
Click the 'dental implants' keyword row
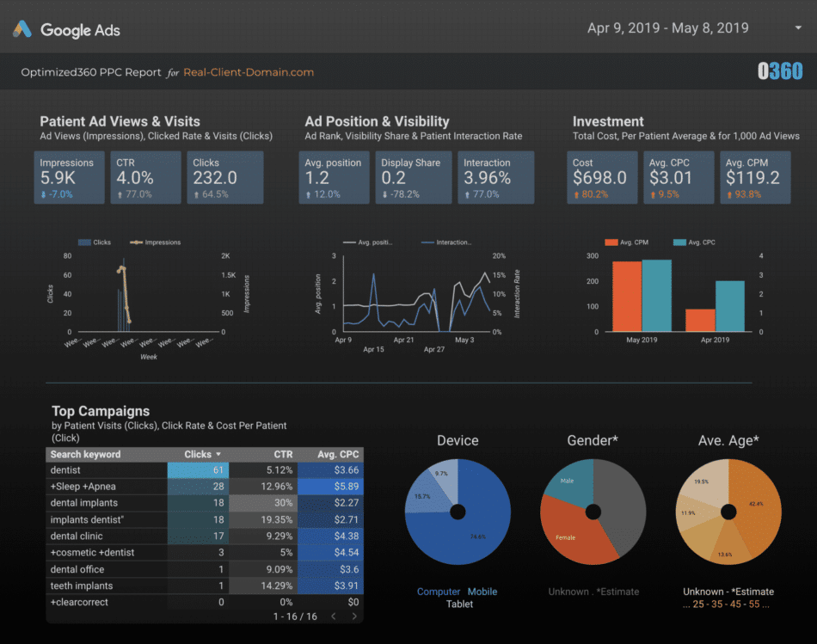click(205, 503)
